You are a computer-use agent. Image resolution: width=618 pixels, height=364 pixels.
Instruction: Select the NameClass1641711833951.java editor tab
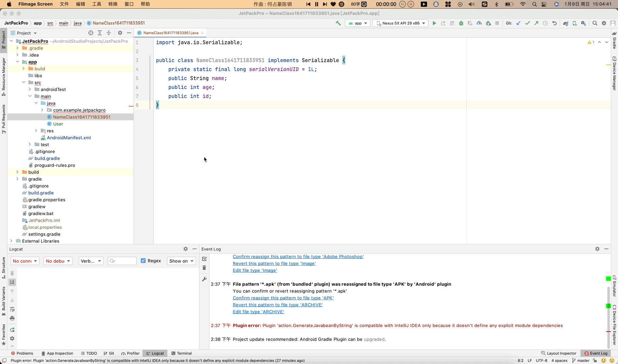(x=171, y=33)
